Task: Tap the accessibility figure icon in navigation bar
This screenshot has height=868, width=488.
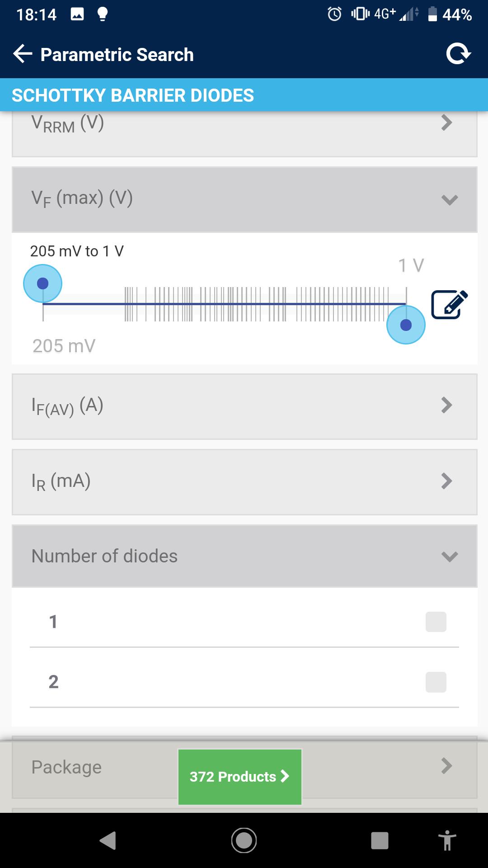Action: pyautogui.click(x=447, y=840)
